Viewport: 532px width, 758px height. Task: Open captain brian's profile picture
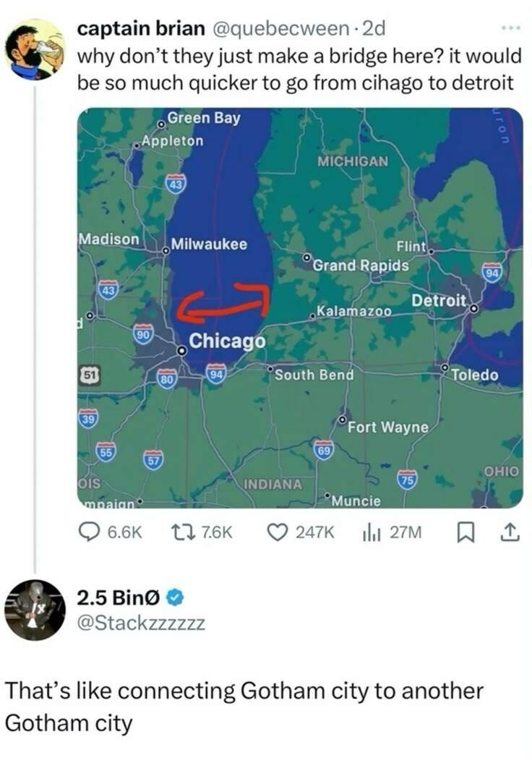click(35, 48)
